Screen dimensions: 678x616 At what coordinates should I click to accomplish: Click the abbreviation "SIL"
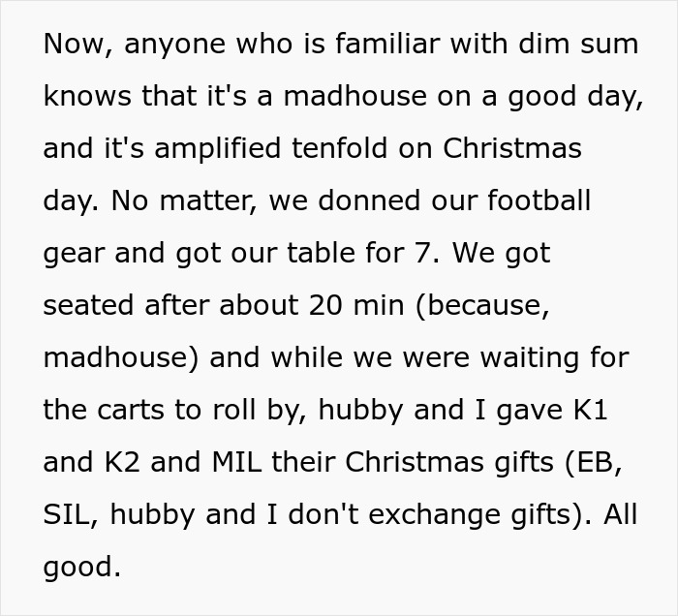click(67, 514)
